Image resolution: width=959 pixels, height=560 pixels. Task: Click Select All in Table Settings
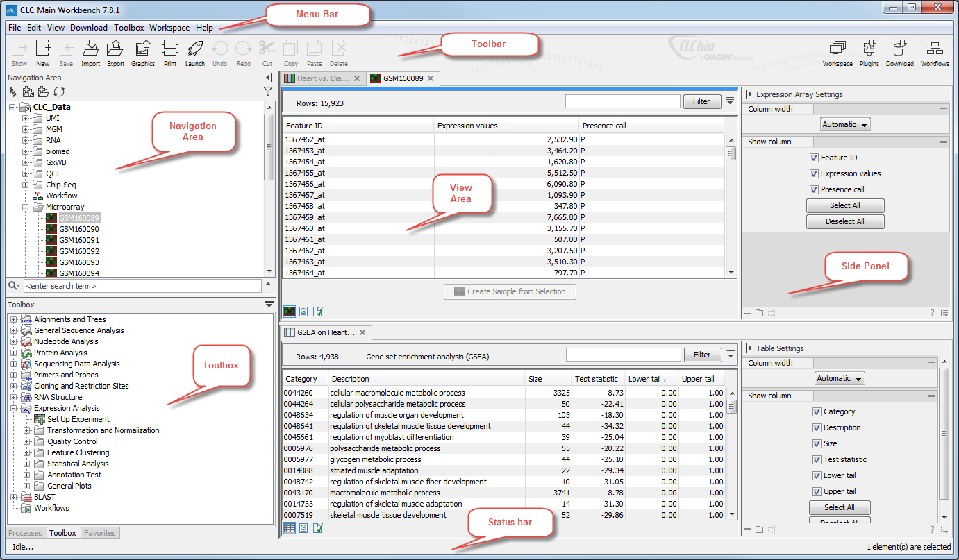click(x=840, y=507)
